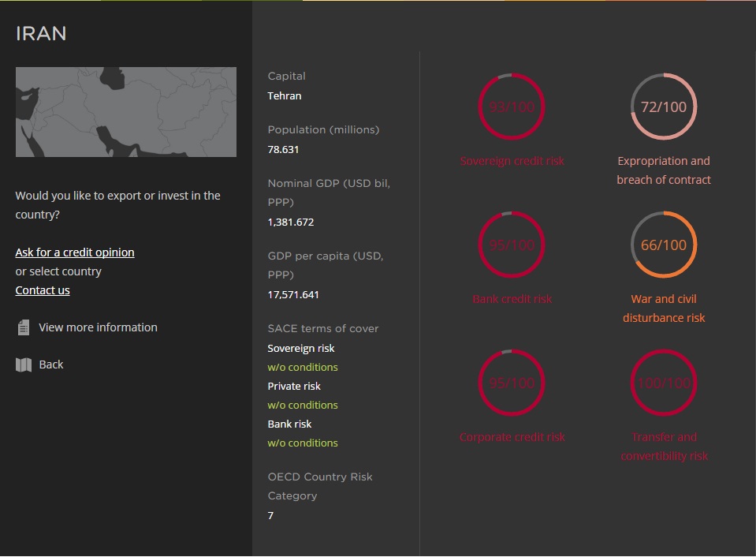Select the Bank credit risk 95/100 gauge
Viewport: 756px width, 557px height.
pyautogui.click(x=512, y=245)
